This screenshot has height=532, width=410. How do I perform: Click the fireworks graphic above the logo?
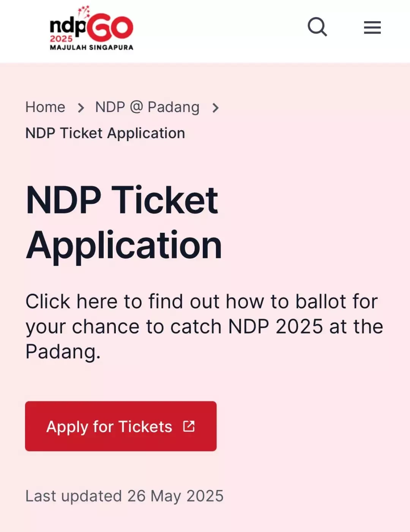click(x=84, y=12)
